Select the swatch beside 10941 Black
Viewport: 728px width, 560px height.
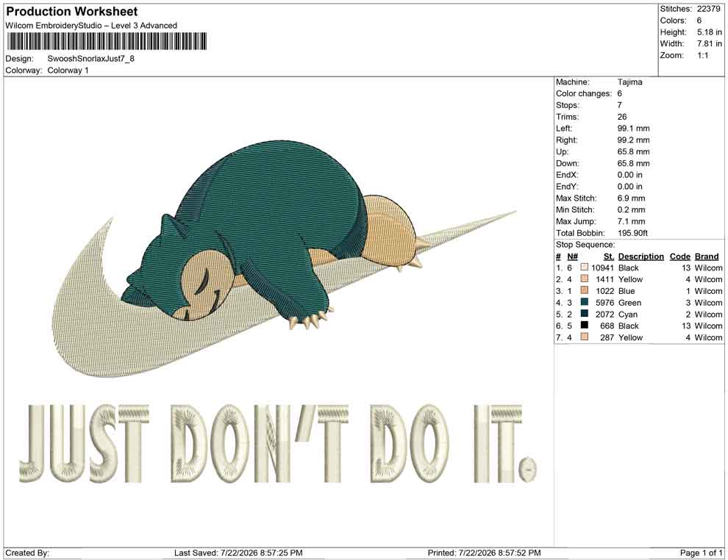point(585,268)
